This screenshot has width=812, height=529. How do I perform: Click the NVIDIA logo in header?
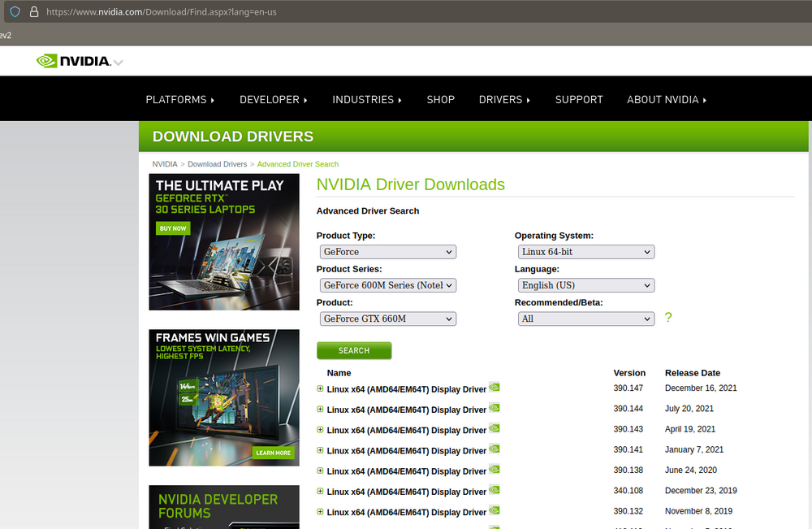(74, 61)
